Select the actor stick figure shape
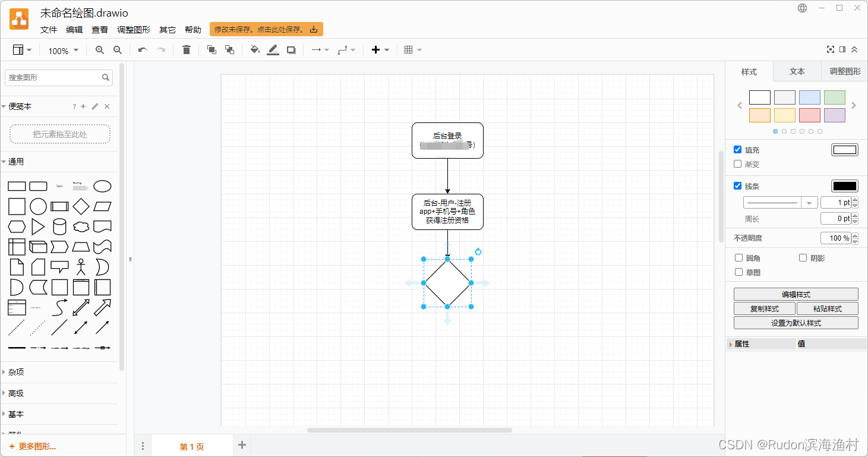868x457 pixels. (81, 267)
